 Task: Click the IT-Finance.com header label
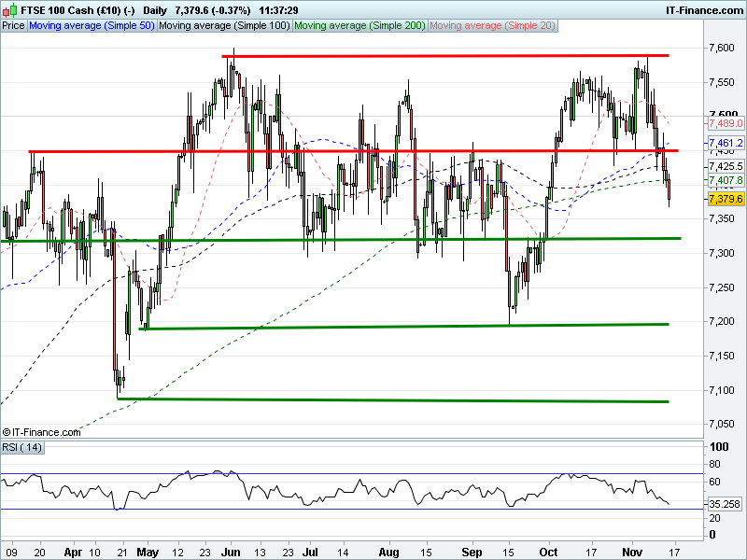[704, 10]
